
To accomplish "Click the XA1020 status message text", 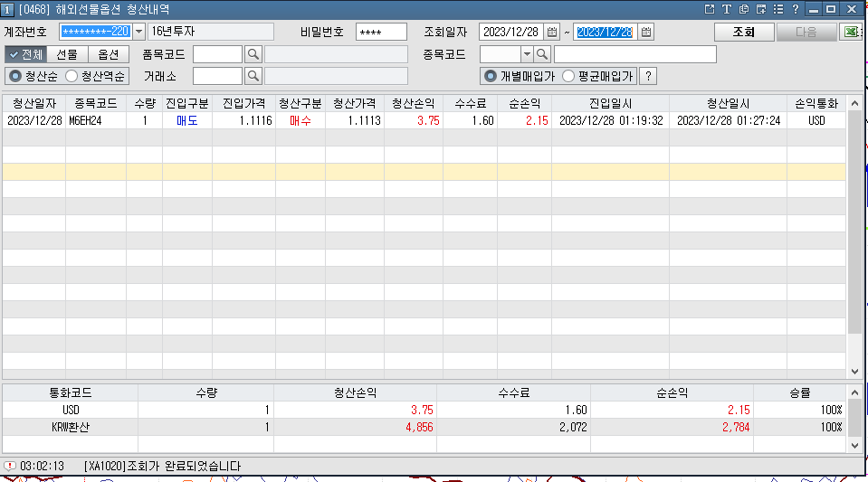I will point(162,466).
